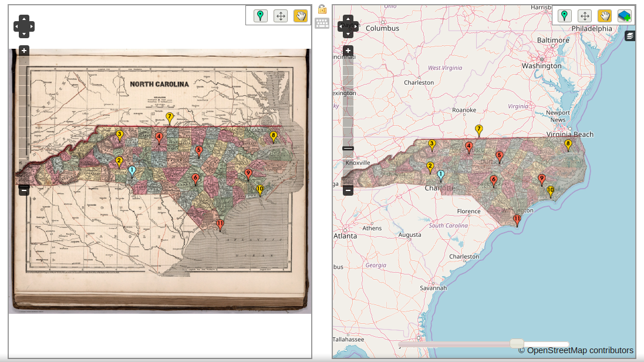Screen dimensions: 644x362
Task: Open the layer switcher on right map
Action: (630, 36)
